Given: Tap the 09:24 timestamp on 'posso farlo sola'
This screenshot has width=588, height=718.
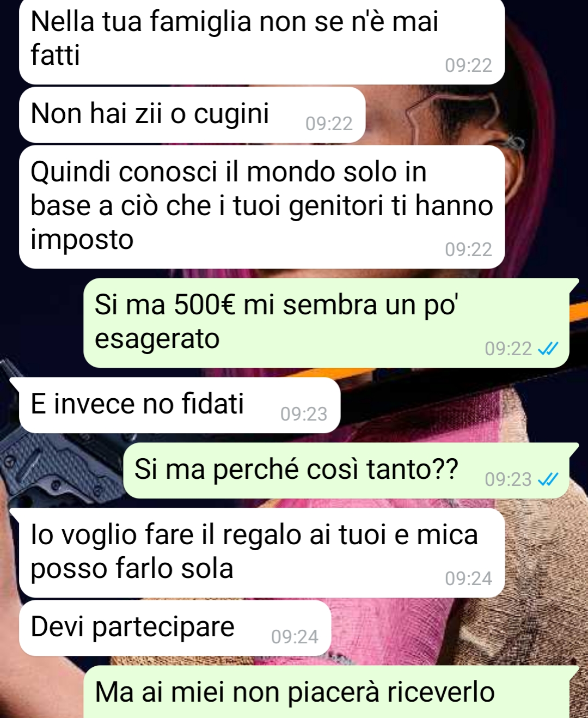Looking at the screenshot, I should 468,579.
